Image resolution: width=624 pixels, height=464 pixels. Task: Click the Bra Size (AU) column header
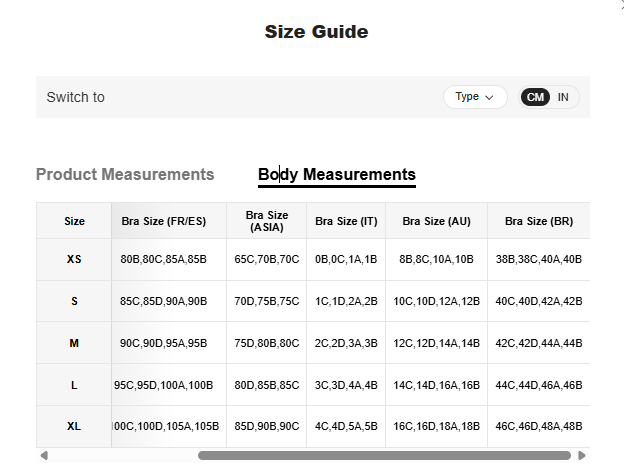436,221
